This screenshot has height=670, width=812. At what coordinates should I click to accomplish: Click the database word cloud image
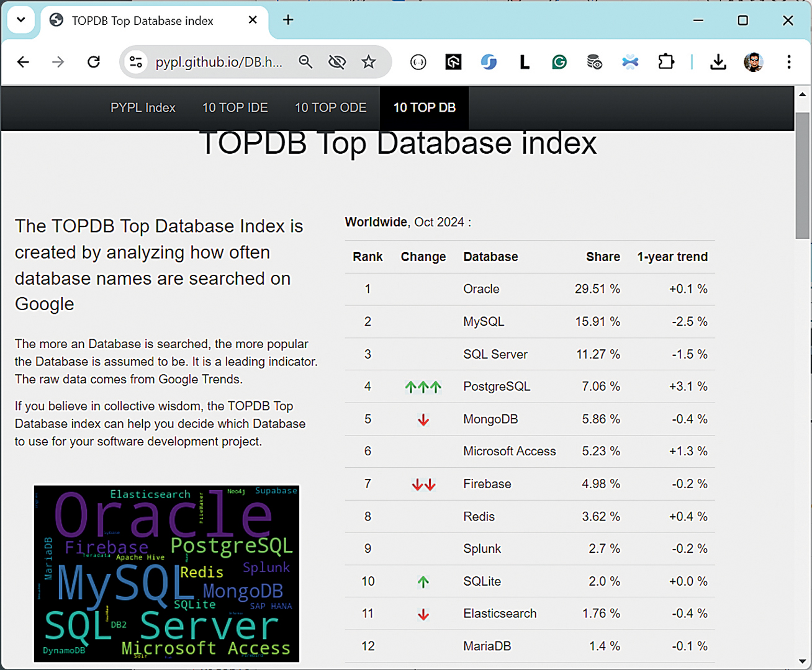[x=166, y=574]
